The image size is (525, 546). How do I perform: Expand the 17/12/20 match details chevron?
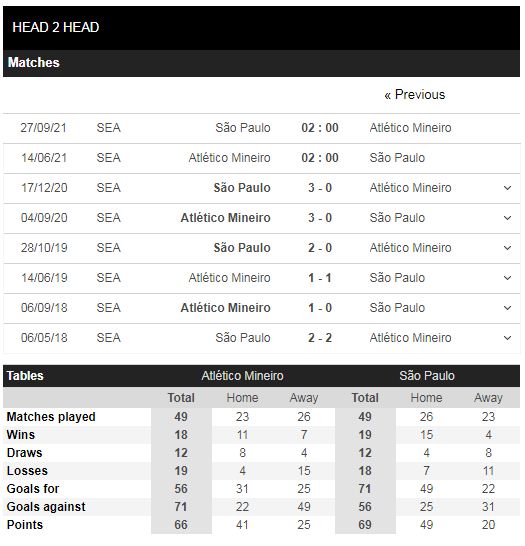pyautogui.click(x=508, y=188)
